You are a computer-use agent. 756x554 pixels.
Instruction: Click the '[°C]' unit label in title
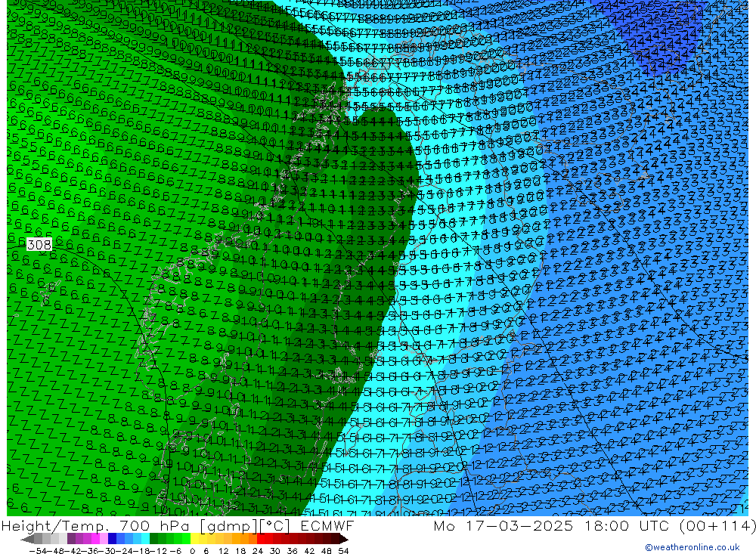pos(276,525)
